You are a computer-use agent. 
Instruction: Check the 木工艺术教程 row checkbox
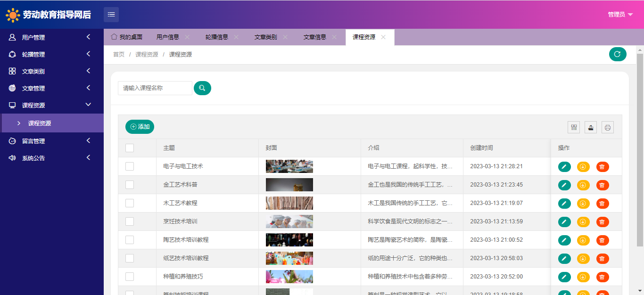[130, 203]
